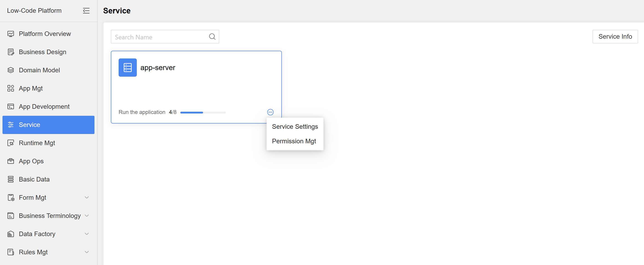Click the three-dot more options icon

coord(270,112)
